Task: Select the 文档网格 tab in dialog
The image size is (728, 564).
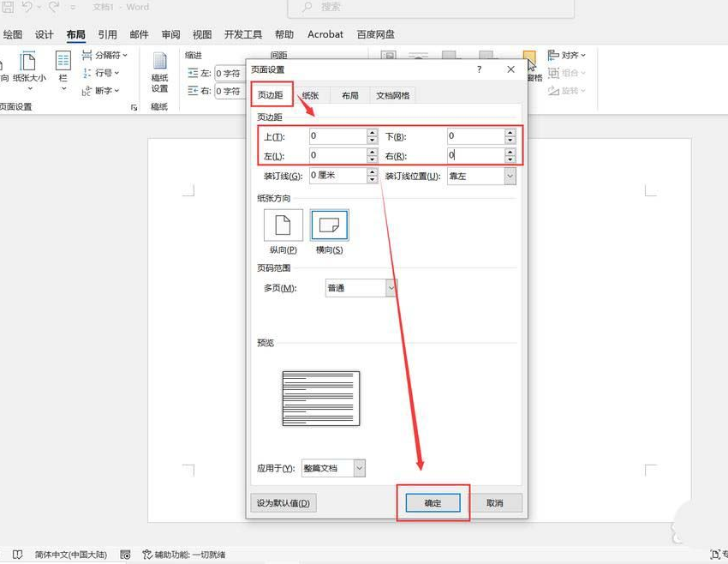Action: point(393,95)
